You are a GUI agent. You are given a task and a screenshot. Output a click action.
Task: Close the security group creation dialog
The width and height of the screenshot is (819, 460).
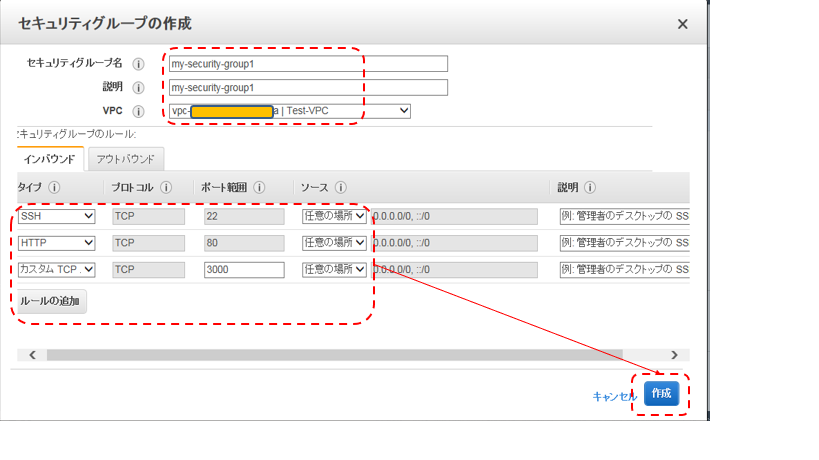coord(682,24)
